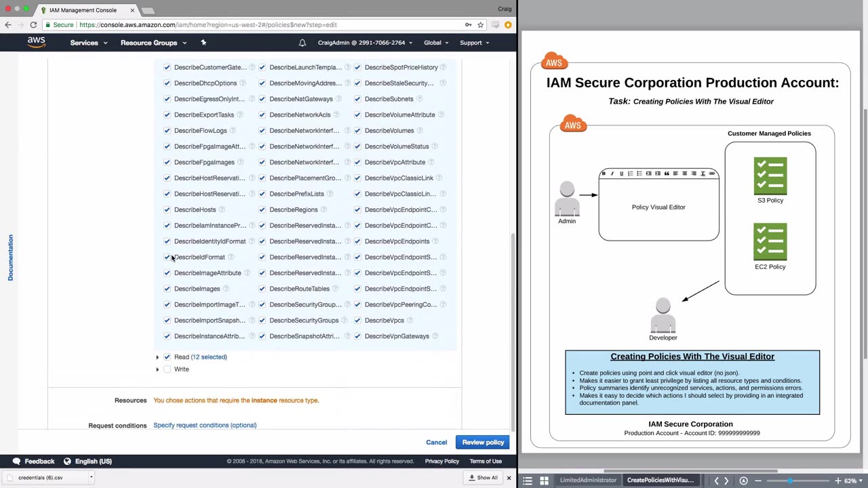Uncheck DescribeRegions action
The height and width of the screenshot is (488, 868).
[262, 209]
